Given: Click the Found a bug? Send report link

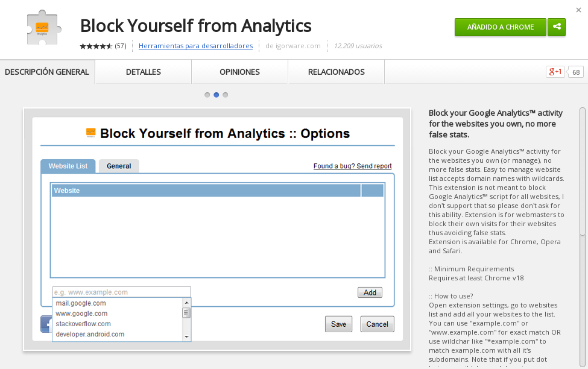Looking at the screenshot, I should (353, 166).
